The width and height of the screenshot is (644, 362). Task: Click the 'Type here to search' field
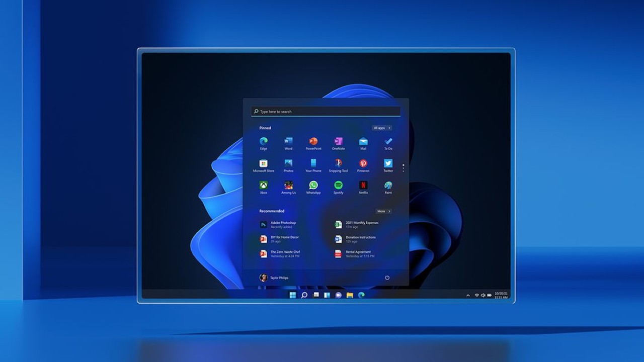pyautogui.click(x=326, y=112)
